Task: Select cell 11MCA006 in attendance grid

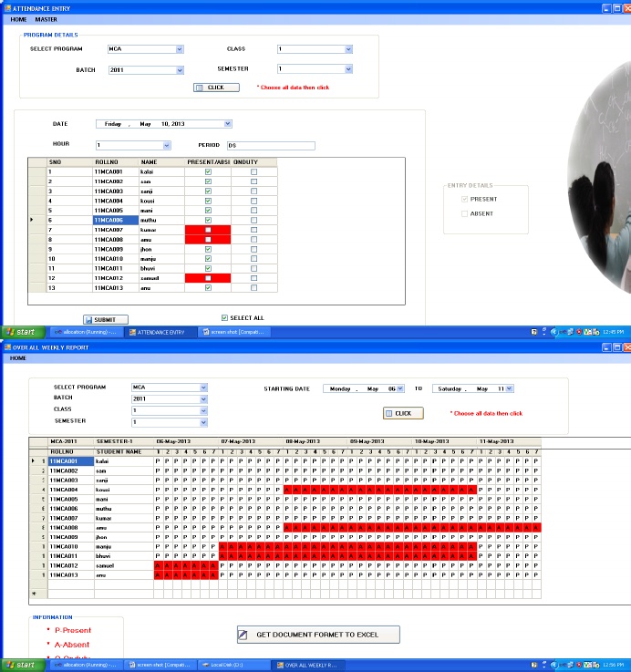Action: 116,221
